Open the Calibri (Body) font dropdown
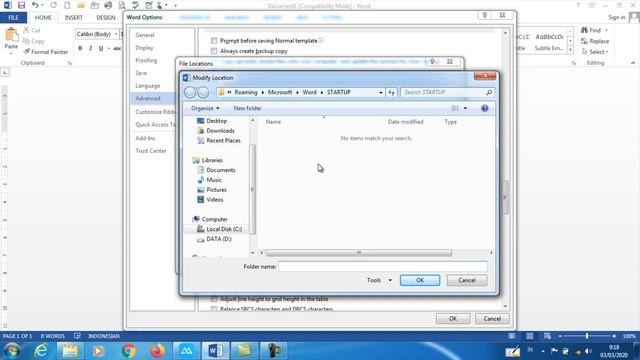 [116, 34]
